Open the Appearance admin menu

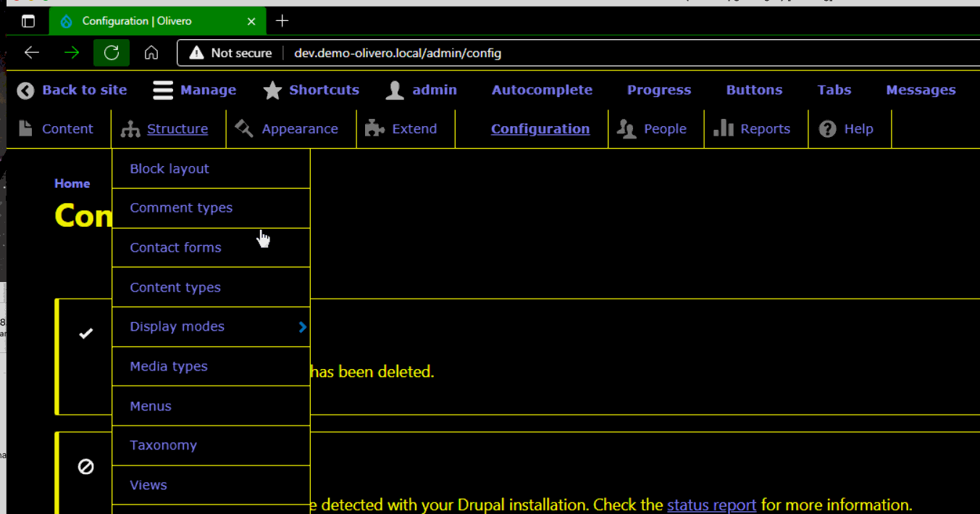[x=300, y=129]
